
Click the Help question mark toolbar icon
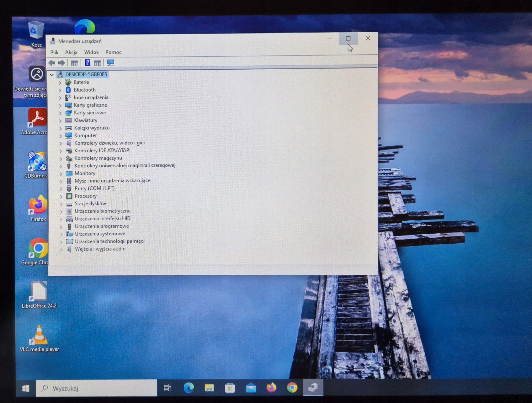tap(87, 63)
